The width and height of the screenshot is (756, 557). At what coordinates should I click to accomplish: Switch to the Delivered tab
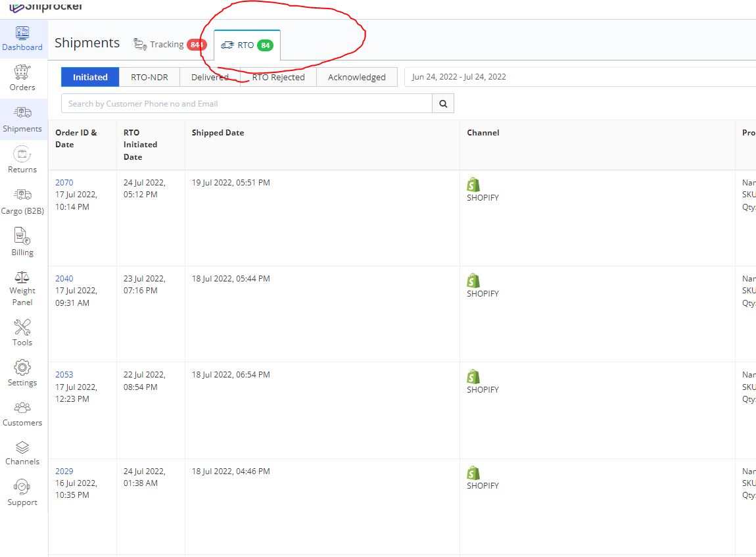pos(210,77)
